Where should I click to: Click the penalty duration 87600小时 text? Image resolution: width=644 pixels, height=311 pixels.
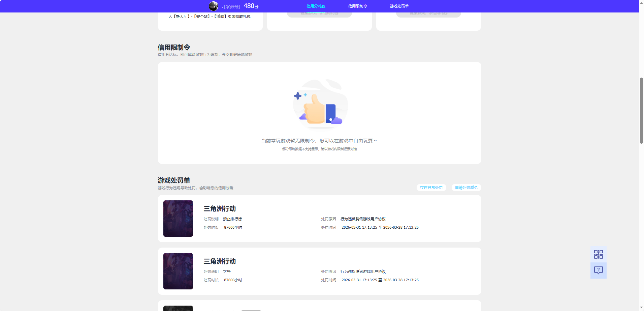coord(233,227)
